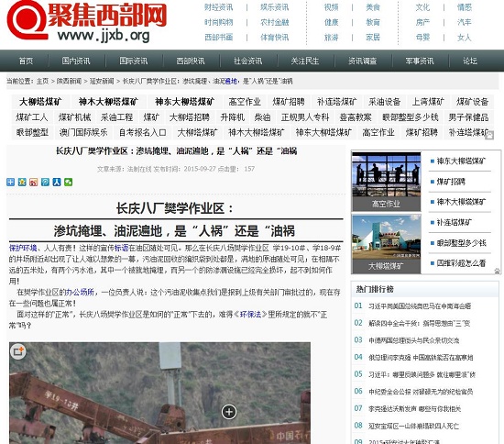The image size is (504, 444).
Task: Open the 房产 channel link
Action: (422, 22)
